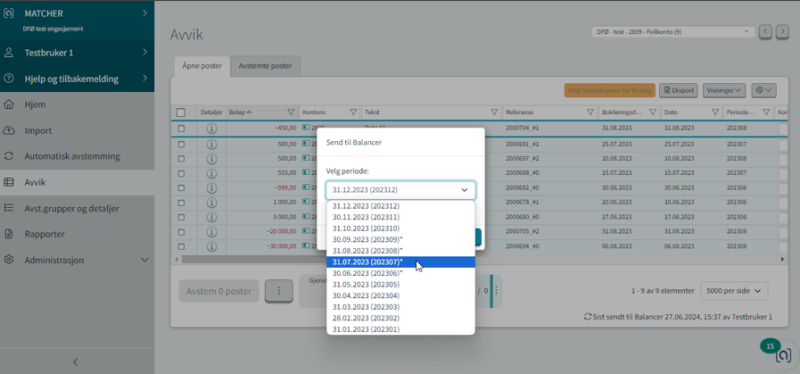
Task: Click the three-dot button beside Avstem poster
Action: point(279,291)
